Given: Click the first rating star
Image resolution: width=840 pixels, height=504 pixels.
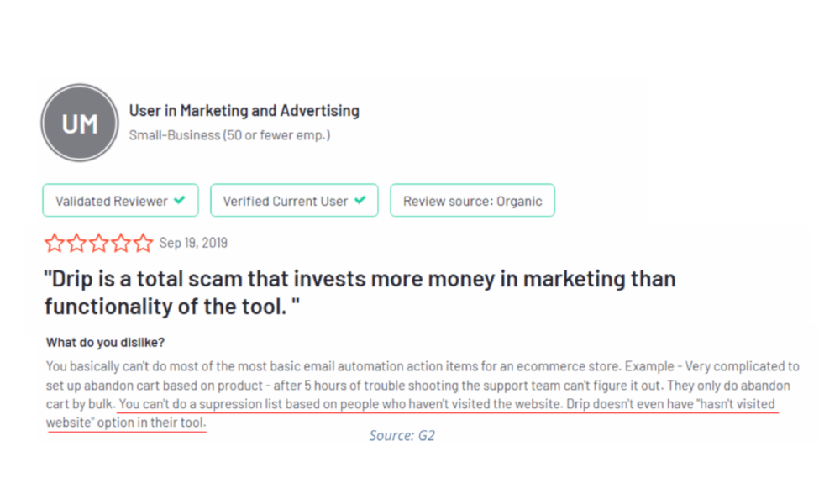Looking at the screenshot, I should coord(55,244).
